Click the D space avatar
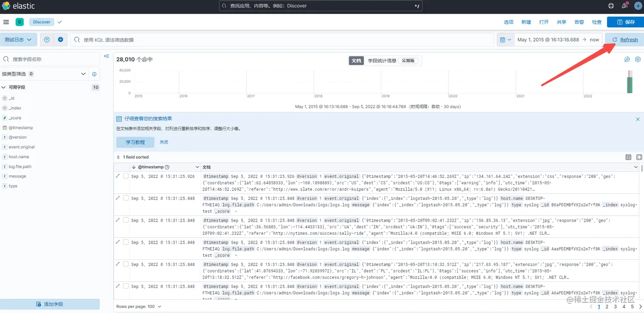Screen dimensions: 644x313 [x=20, y=22]
